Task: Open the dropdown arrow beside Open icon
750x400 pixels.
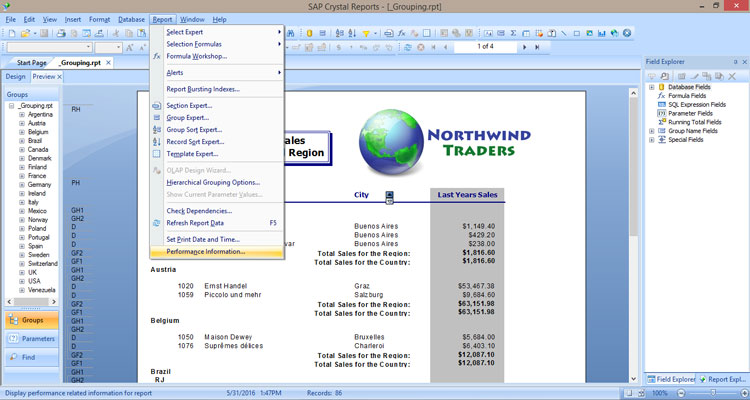Action: point(35,33)
